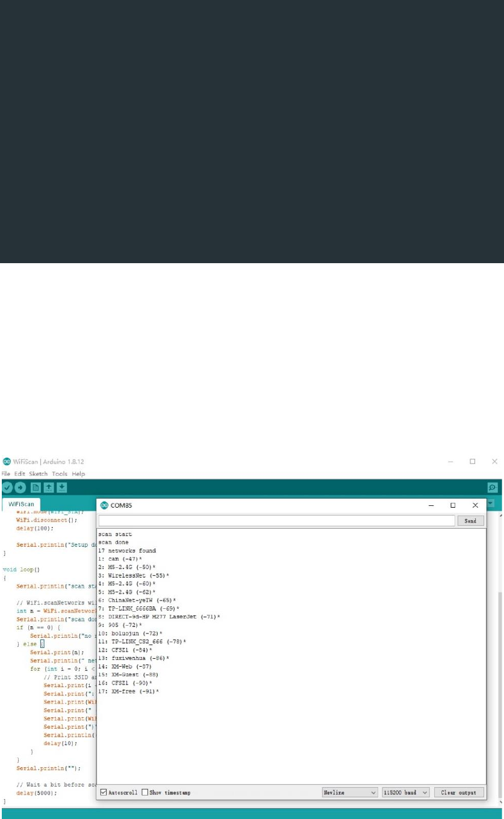Click the Upload arrow toolbar icon
The image size is (504, 819).
[20, 487]
